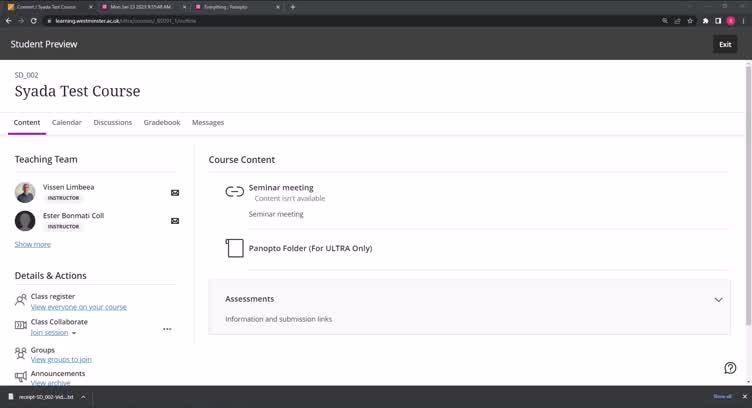Expand the Assessments folder chevron
The height and width of the screenshot is (408, 752).
(718, 299)
